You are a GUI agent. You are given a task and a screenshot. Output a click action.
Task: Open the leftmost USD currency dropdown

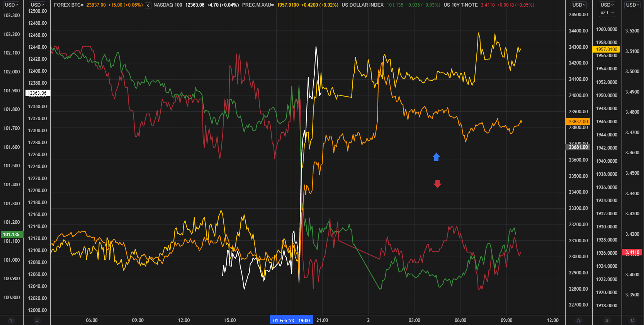click(12, 5)
